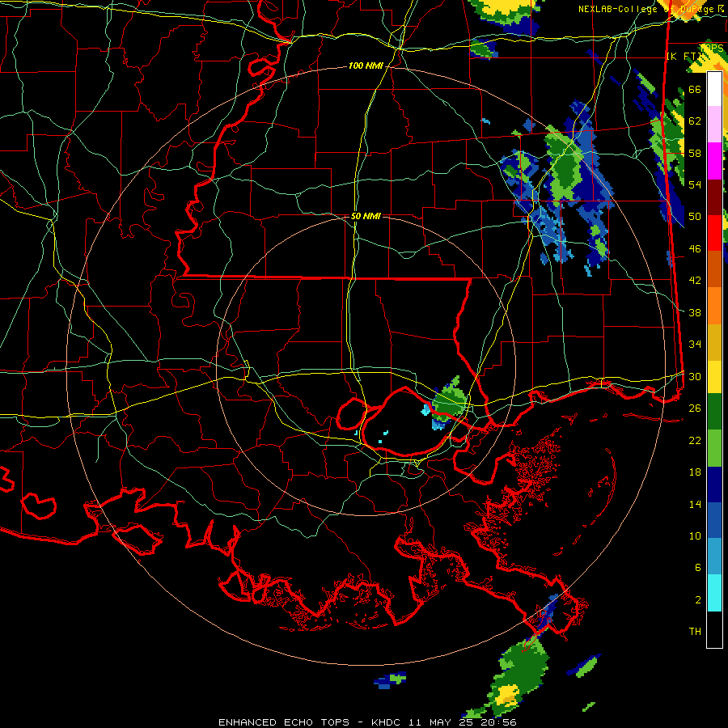Screen dimensions: 728x728
Task: Click the large green-and-blue echo cluster in the northeast
Action: 557,186
